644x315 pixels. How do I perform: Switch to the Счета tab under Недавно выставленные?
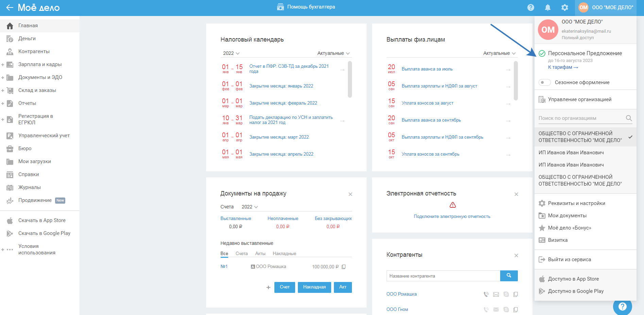coord(241,254)
